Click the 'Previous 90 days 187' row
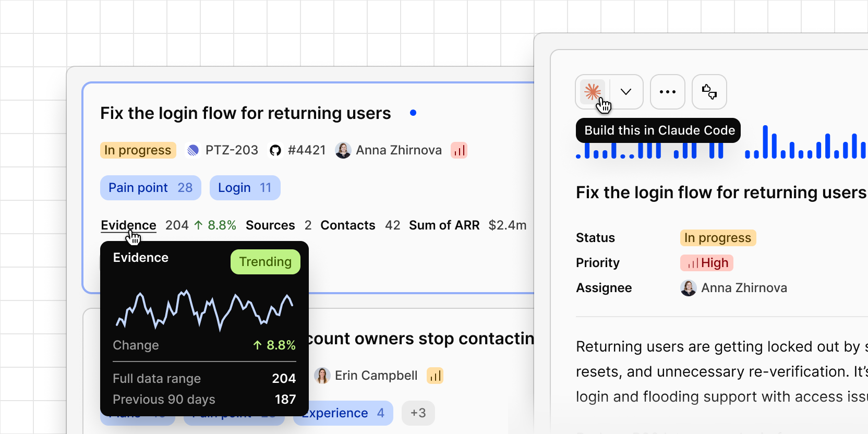The width and height of the screenshot is (868, 434). tap(204, 400)
